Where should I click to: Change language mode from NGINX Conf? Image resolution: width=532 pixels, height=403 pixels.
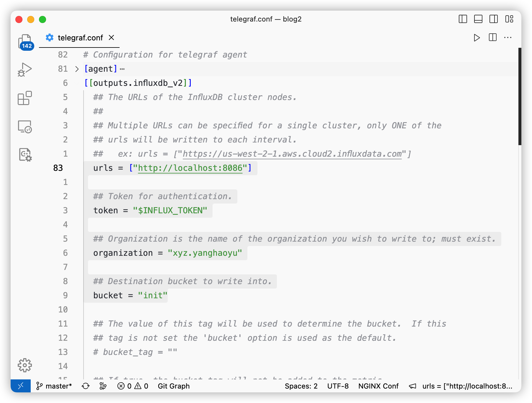coord(378,386)
